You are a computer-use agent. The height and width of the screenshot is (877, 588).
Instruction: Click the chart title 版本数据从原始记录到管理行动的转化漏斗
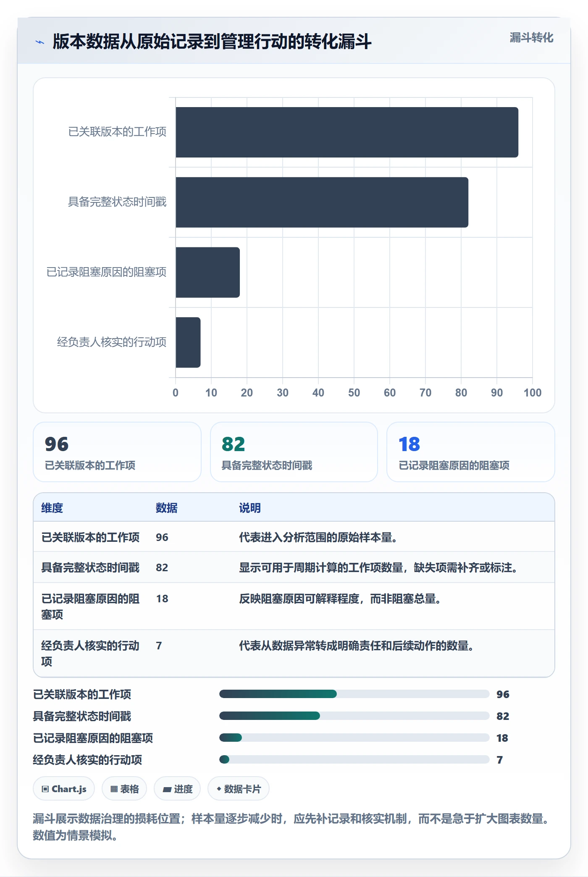212,42
